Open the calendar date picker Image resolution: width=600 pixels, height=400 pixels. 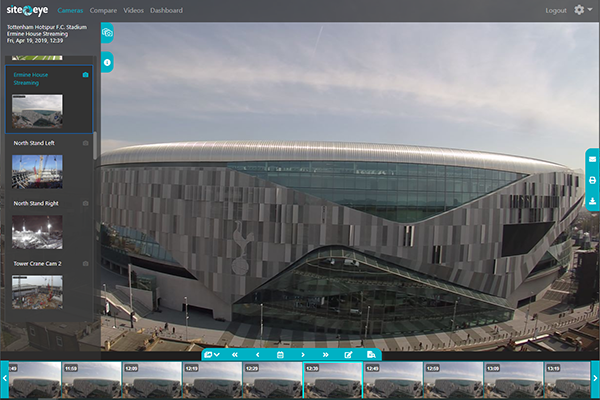(280, 355)
